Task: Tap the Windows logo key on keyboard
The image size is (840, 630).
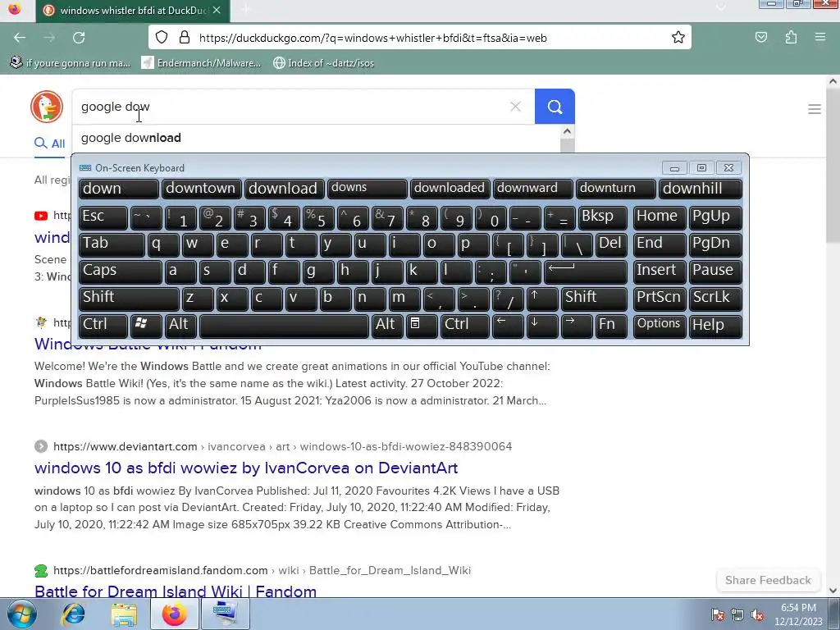Action: pyautogui.click(x=146, y=326)
